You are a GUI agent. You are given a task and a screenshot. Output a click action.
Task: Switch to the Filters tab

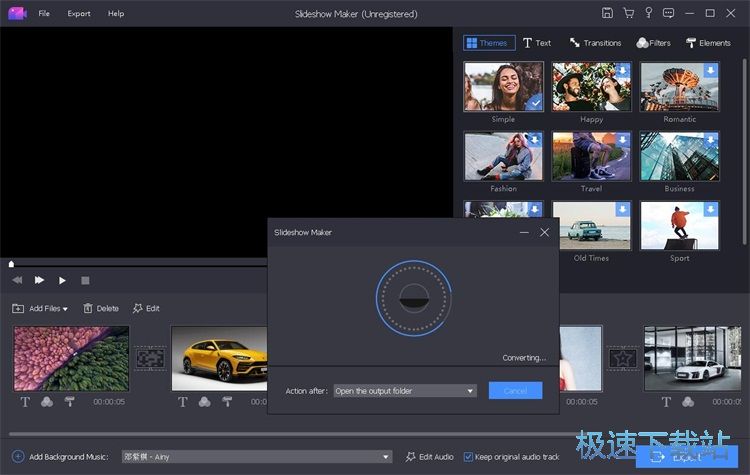(653, 43)
